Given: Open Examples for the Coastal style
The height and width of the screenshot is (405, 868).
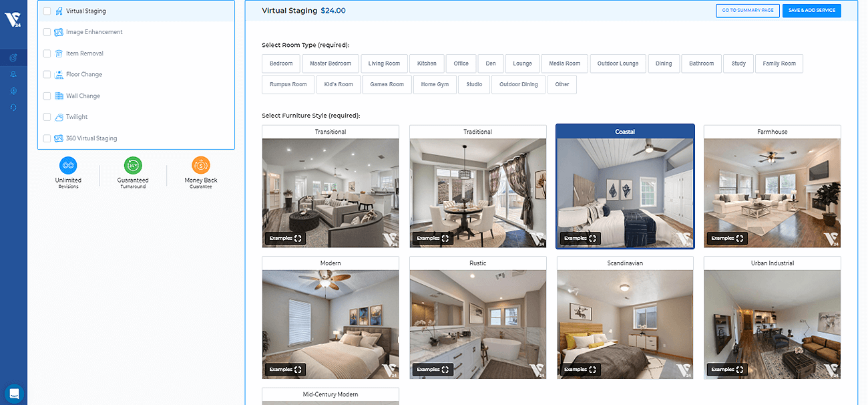Looking at the screenshot, I should pyautogui.click(x=580, y=238).
